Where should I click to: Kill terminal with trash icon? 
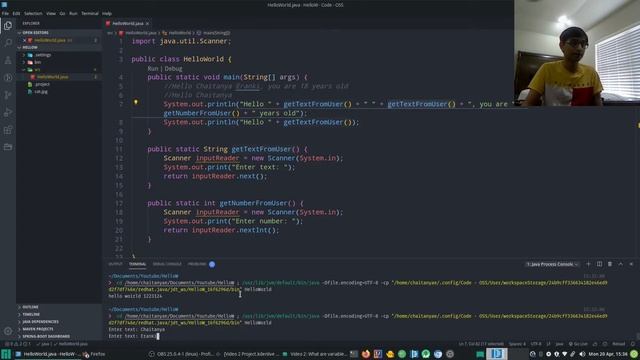[x=610, y=264]
